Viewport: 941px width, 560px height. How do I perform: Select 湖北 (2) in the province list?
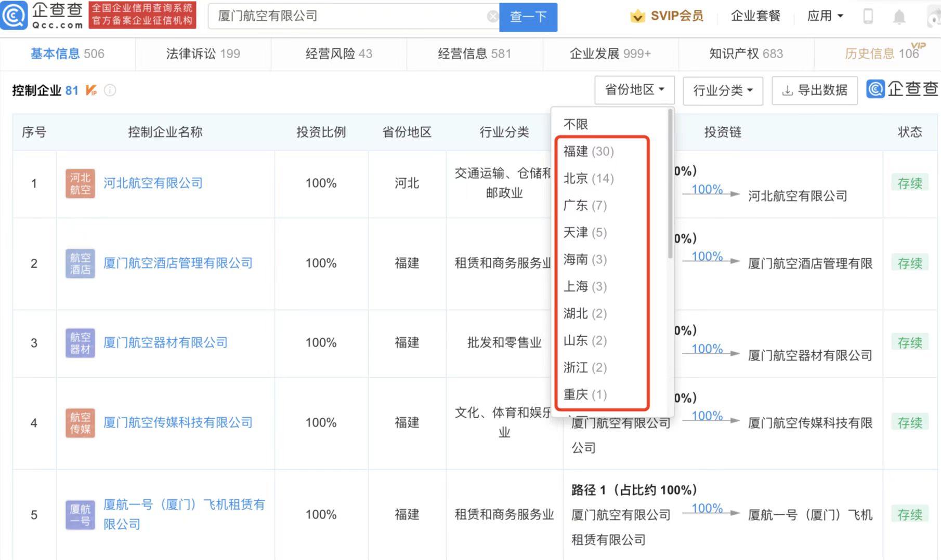click(585, 313)
